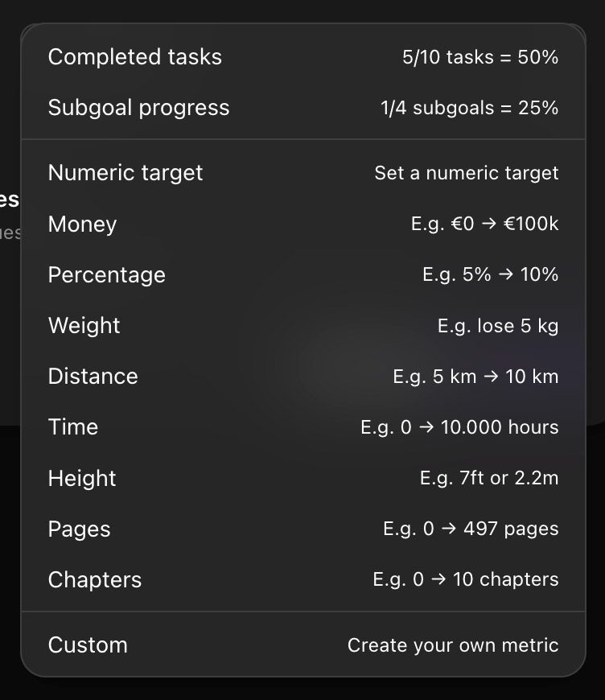Click the '1/4 subgoals = 25%' hint

tap(469, 108)
